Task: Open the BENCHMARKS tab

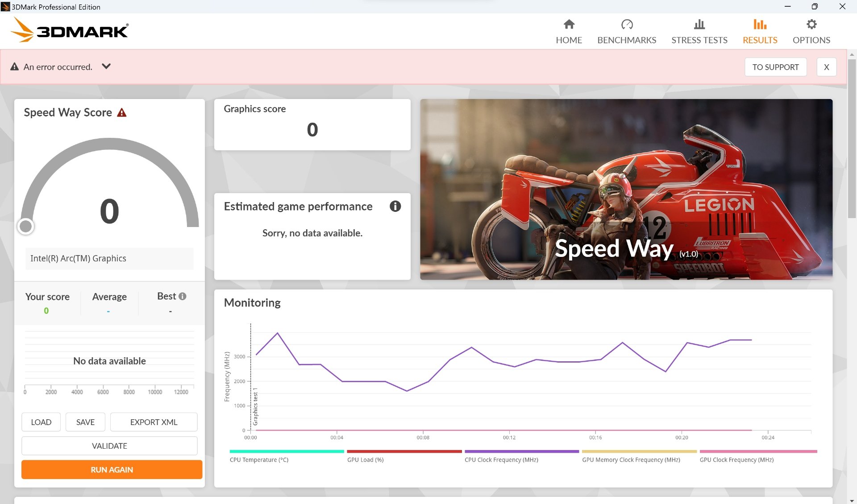Action: click(627, 31)
